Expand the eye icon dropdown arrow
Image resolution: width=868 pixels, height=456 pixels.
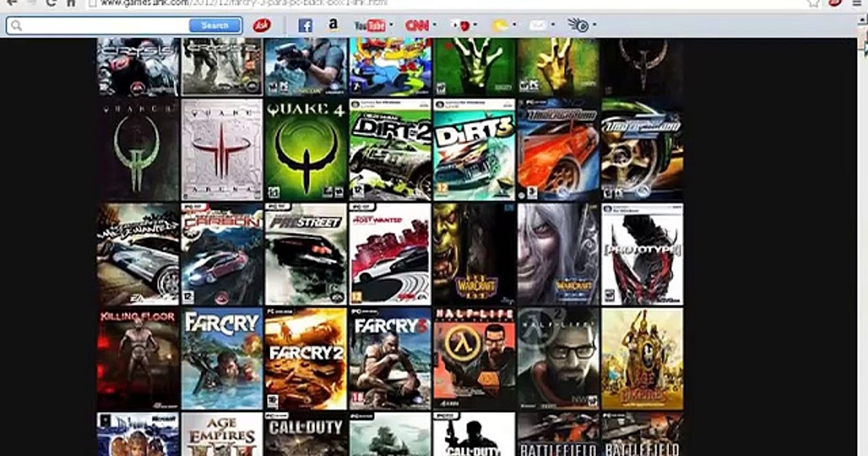pos(595,25)
